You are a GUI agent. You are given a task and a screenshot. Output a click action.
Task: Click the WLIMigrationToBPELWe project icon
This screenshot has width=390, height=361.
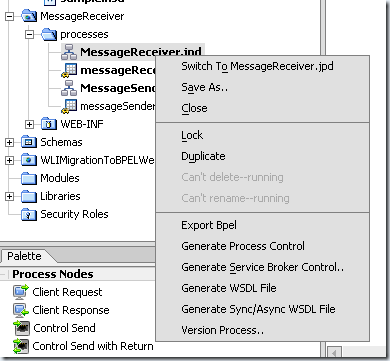click(29, 160)
